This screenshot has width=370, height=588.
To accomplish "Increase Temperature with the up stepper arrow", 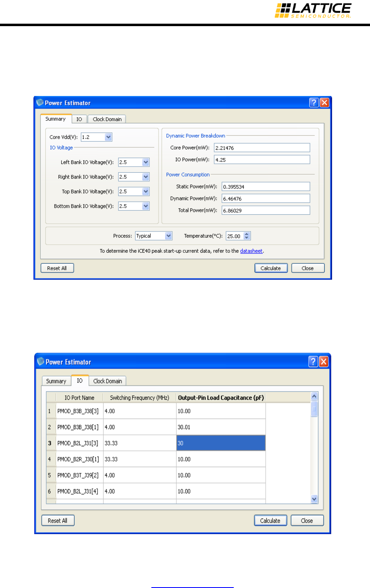I will (247, 234).
